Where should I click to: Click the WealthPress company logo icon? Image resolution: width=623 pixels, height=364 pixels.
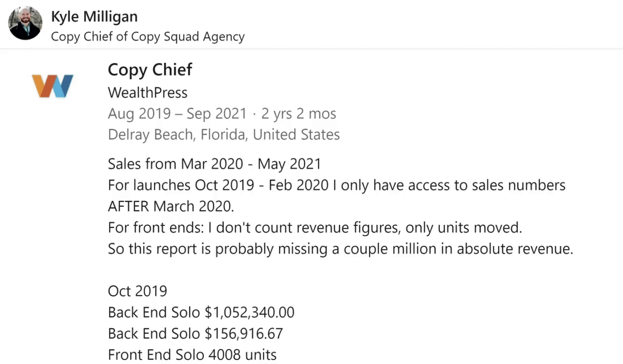[53, 86]
